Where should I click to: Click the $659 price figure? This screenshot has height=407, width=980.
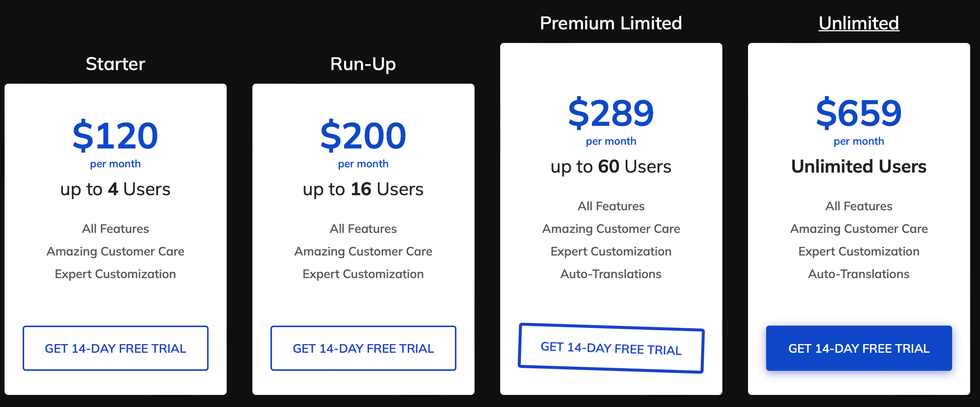(x=859, y=112)
